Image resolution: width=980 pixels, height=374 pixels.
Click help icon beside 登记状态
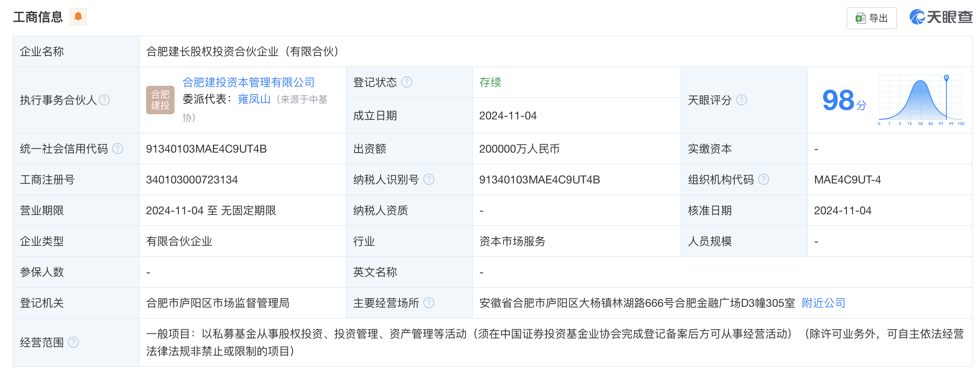click(407, 82)
